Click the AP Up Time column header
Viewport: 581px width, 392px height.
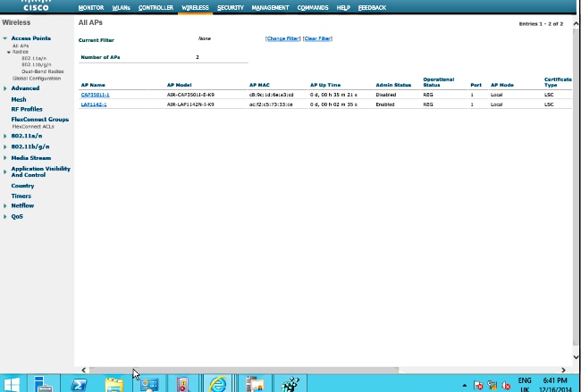pos(325,85)
